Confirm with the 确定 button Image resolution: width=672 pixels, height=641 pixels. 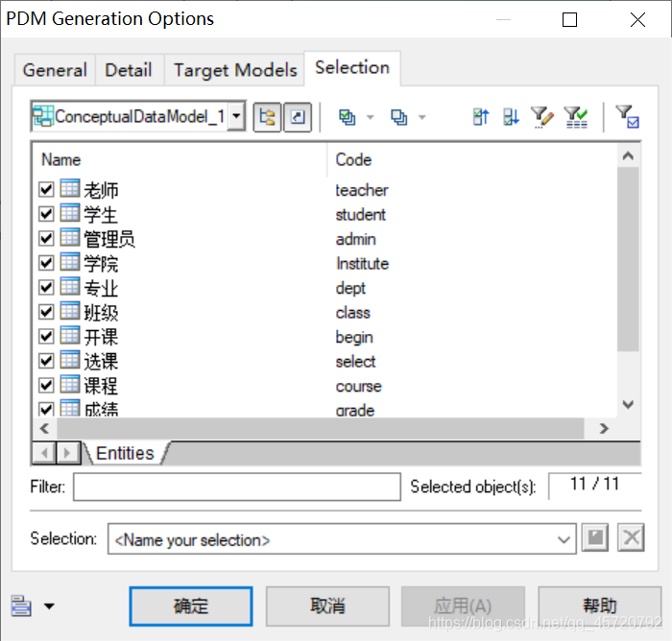tap(191, 606)
